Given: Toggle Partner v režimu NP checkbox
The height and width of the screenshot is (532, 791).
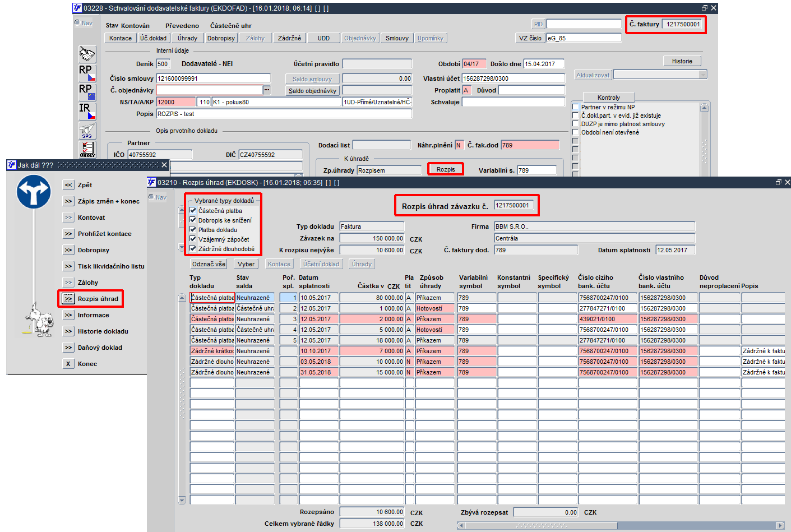Looking at the screenshot, I should 575,107.
